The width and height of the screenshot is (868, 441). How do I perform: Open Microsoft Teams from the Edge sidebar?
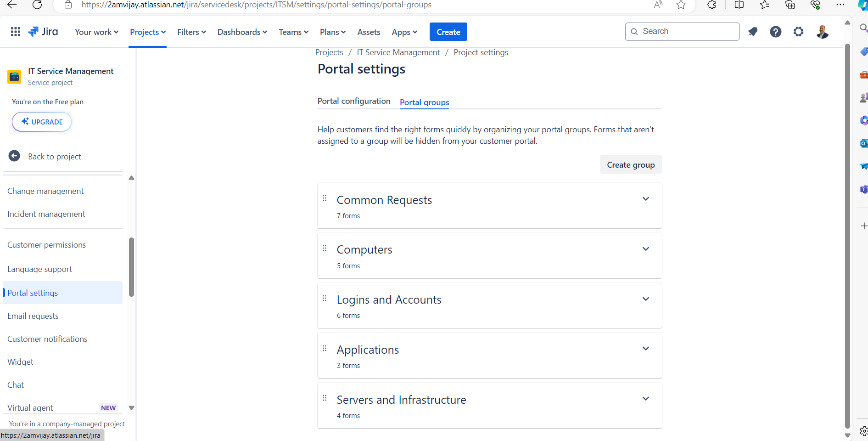(863, 189)
